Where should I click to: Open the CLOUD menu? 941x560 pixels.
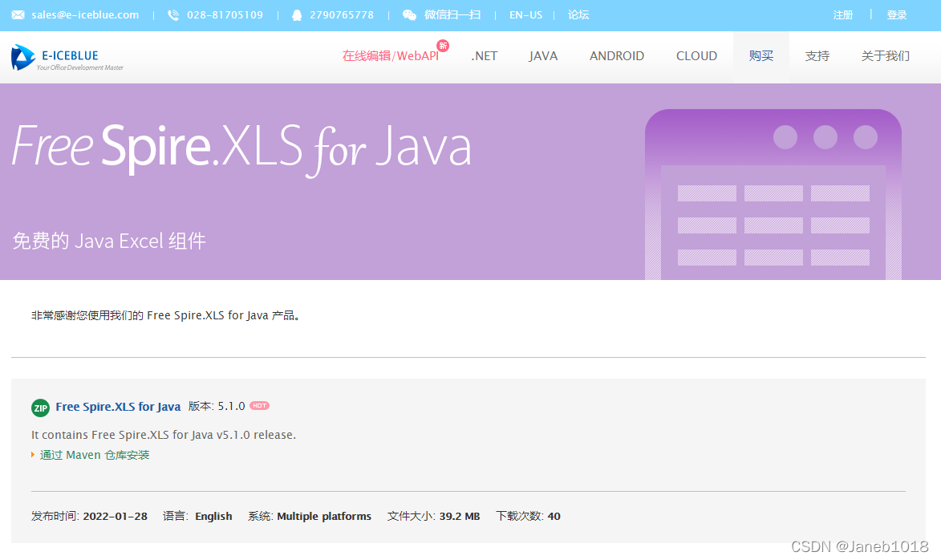(x=696, y=56)
